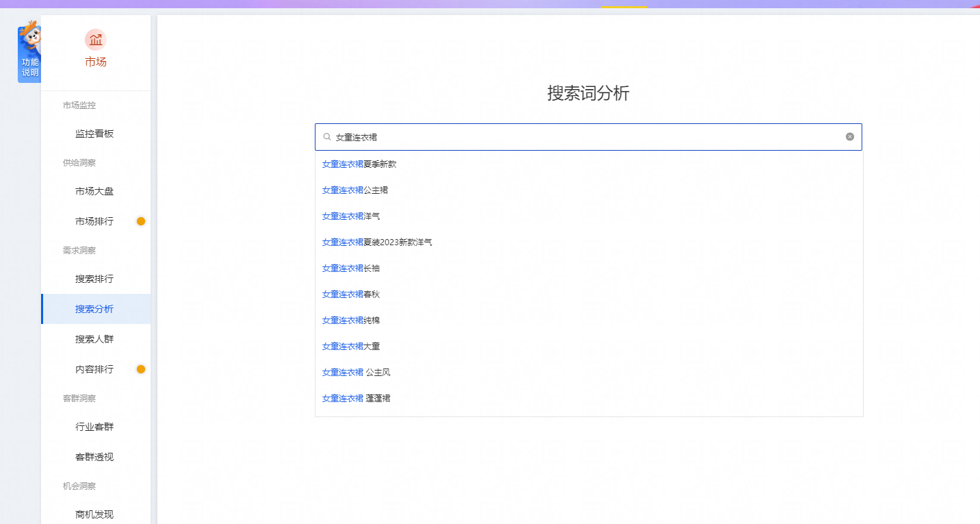Click orange dot badge next to 市场排行

tap(141, 221)
